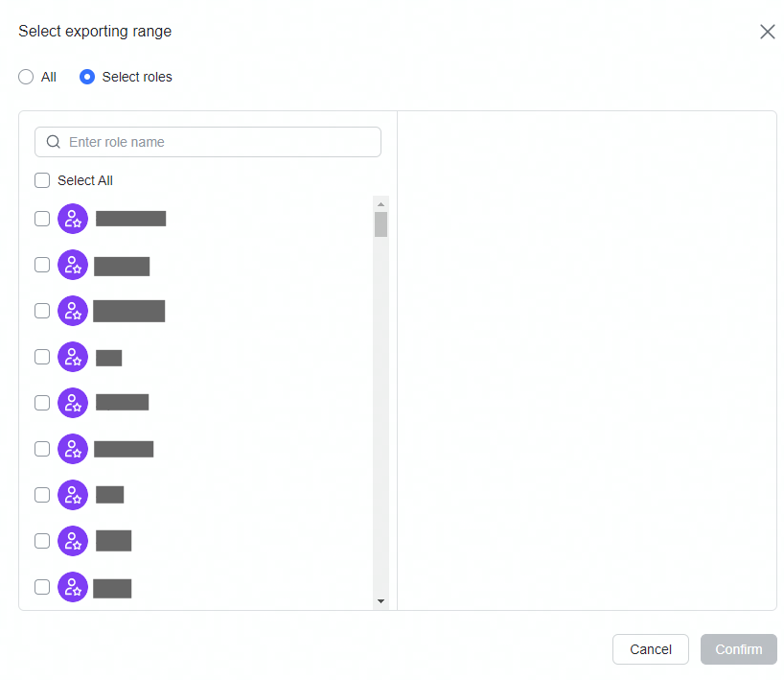Focus the "Enter role name" search field
The image size is (784, 680).
(x=220, y=142)
